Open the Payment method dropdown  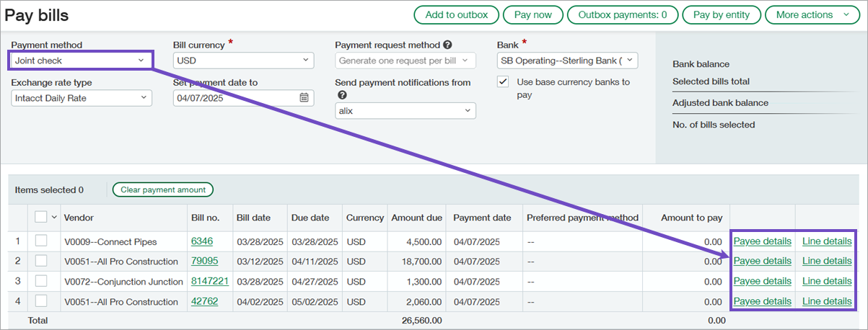[x=80, y=61]
